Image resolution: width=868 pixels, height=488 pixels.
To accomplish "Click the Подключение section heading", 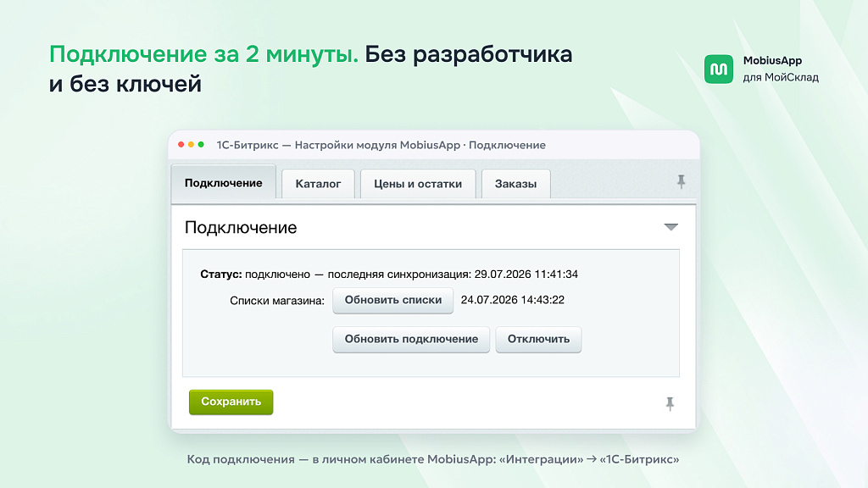I will pos(241,227).
